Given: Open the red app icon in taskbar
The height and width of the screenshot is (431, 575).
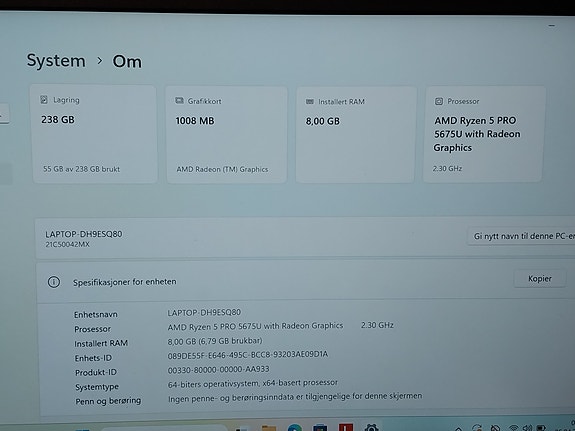Looking at the screenshot, I should [x=346, y=427].
